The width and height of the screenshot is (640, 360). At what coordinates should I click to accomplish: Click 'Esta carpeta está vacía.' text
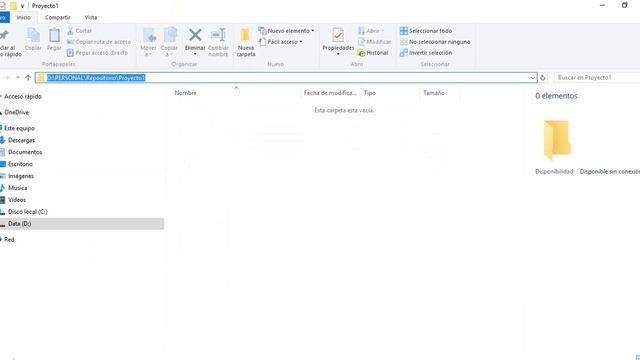click(x=344, y=110)
